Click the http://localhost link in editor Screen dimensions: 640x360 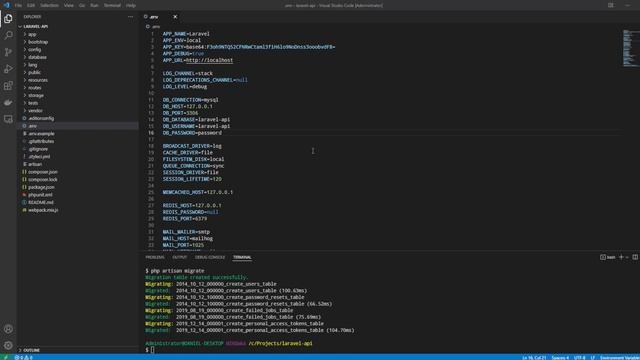pos(209,60)
